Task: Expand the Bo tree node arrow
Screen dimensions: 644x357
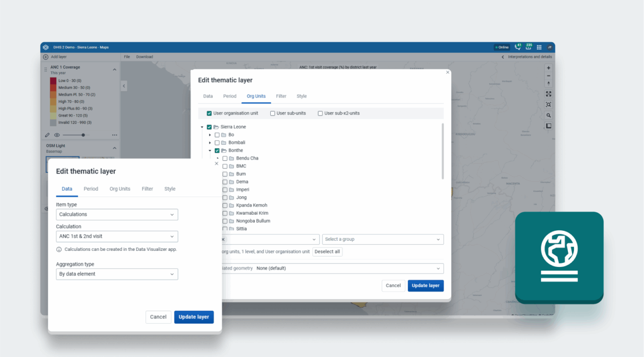Action: 210,135
